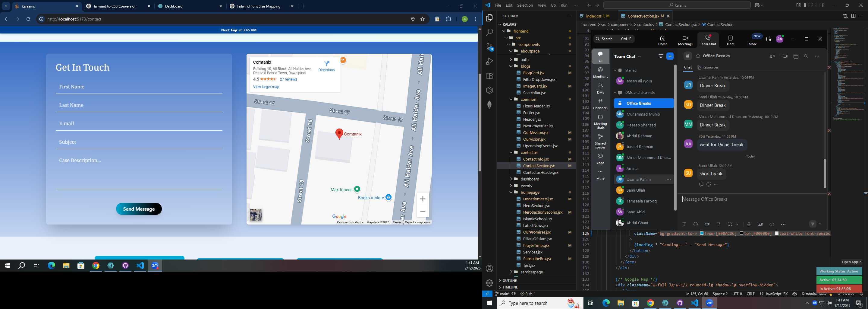Image resolution: width=868 pixels, height=309 pixels.
Task: Toggle the VS Code bottom Panel
Action: (x=814, y=5)
